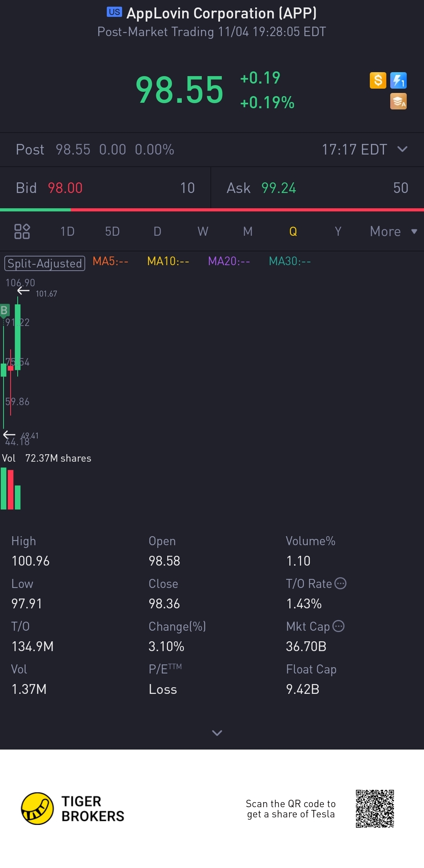Image resolution: width=424 pixels, height=868 pixels.
Task: Tap the Open value 98.58
Action: tap(164, 561)
